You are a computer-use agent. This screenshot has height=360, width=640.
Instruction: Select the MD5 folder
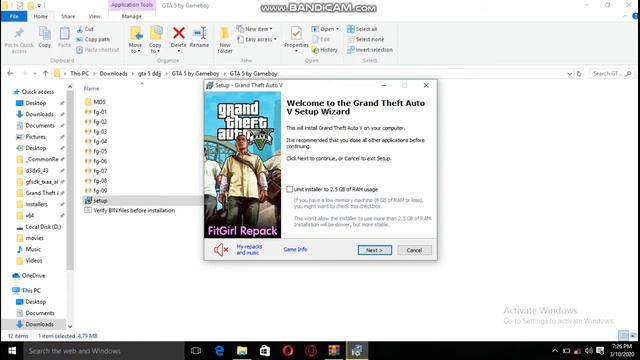coord(99,102)
